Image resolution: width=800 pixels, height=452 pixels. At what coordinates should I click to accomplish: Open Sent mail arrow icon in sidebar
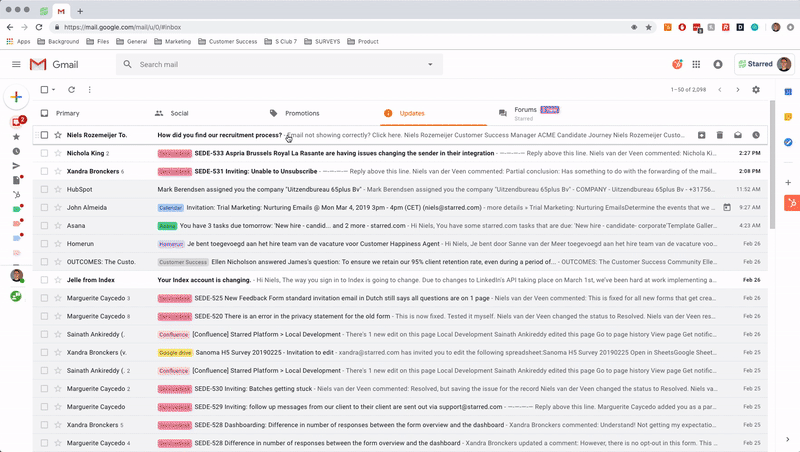click(x=16, y=166)
